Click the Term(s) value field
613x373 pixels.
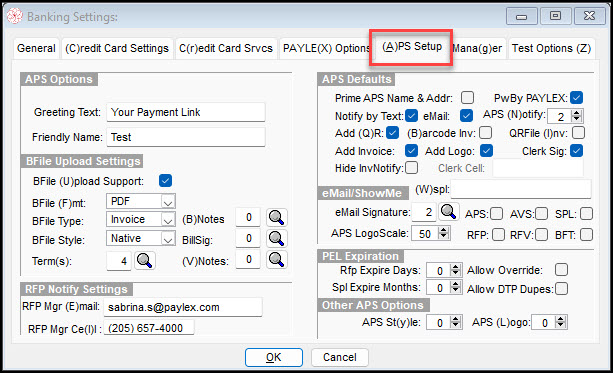(x=119, y=260)
